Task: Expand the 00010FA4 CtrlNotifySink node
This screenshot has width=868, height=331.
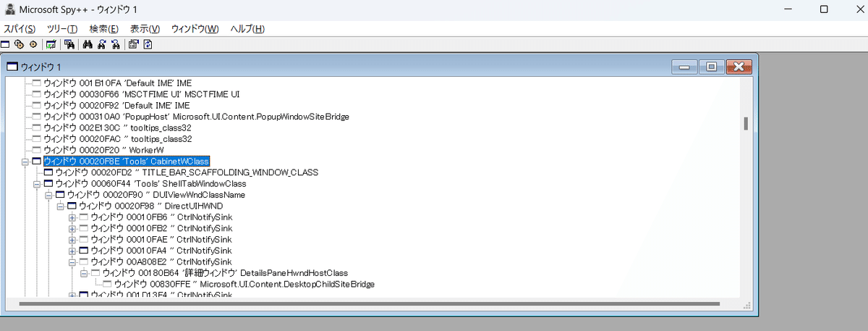Action: 72,251
